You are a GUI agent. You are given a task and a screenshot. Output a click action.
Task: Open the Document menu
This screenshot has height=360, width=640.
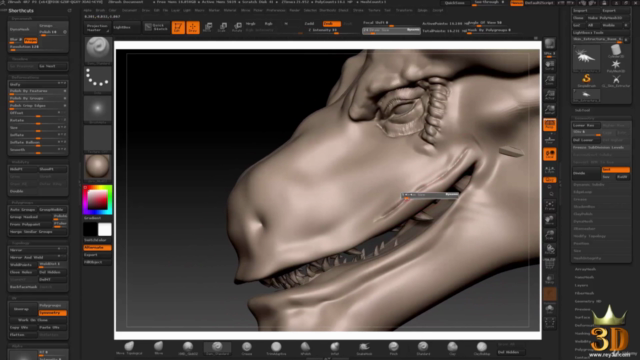click(129, 10)
